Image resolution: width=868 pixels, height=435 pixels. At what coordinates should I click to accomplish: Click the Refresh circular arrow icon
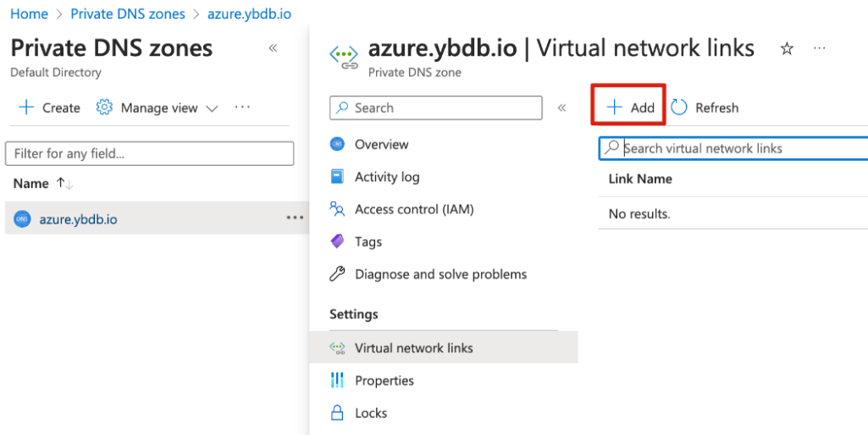[678, 107]
